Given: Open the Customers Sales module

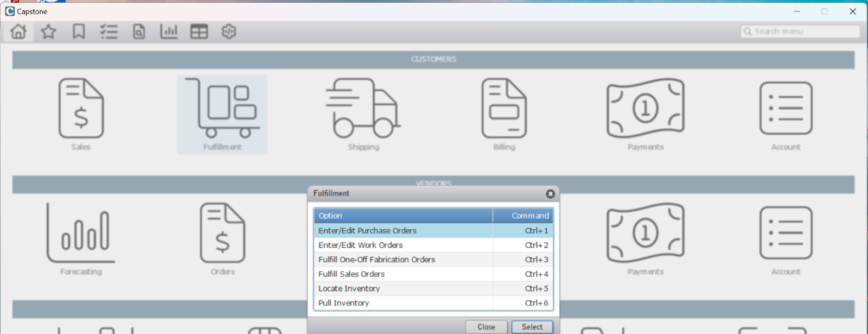Looking at the screenshot, I should point(81,114).
